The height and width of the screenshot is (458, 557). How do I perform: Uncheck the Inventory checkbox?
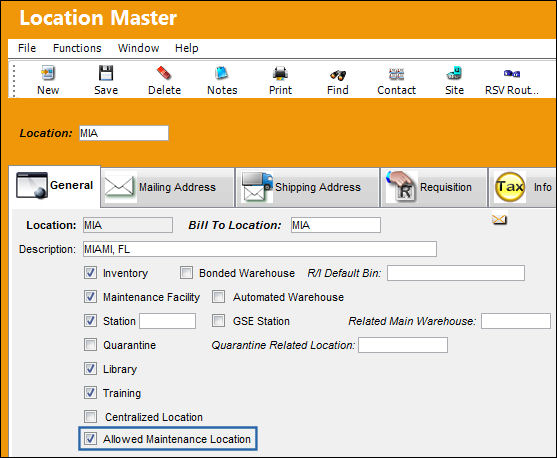tap(90, 273)
